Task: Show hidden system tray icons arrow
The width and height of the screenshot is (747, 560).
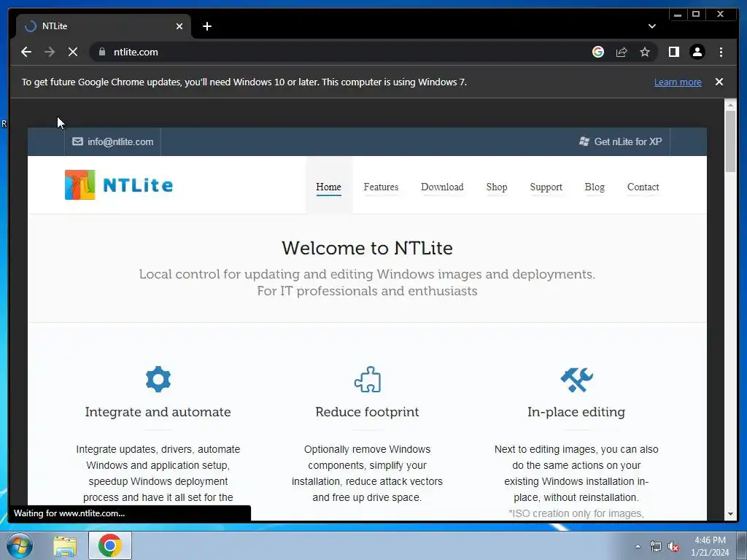Action: (638, 546)
